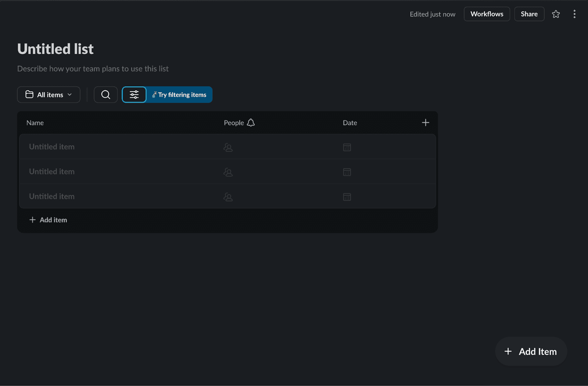588x386 pixels.
Task: Select the Date column header
Action: [x=350, y=123]
